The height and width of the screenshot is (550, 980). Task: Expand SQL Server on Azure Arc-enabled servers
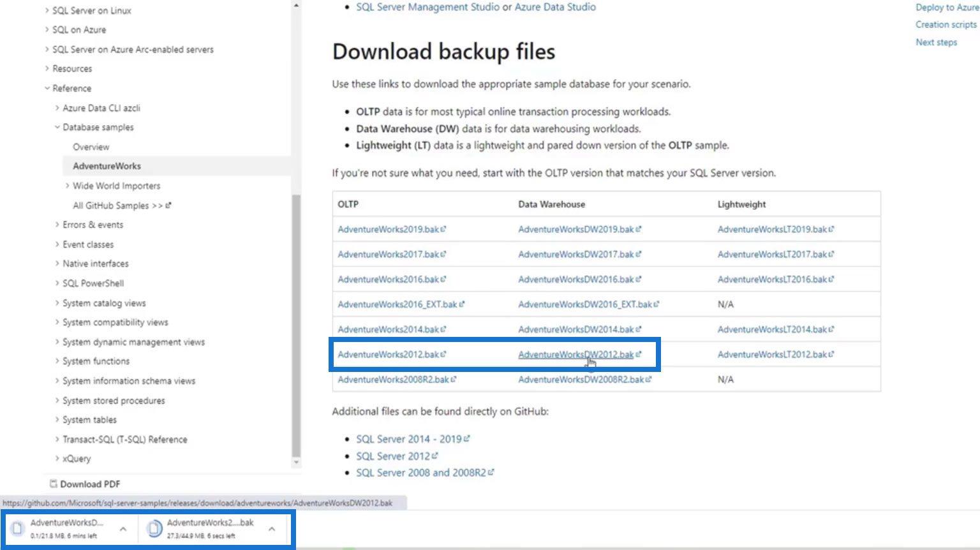(x=47, y=49)
